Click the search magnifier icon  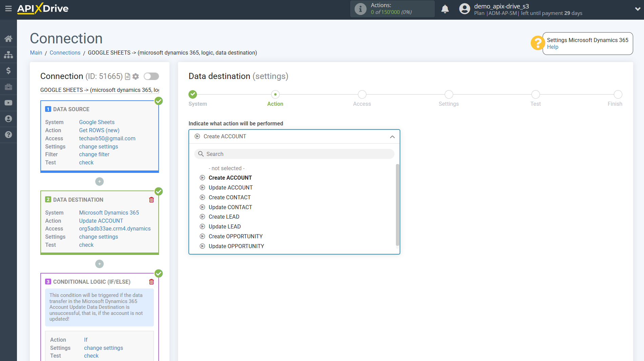click(201, 154)
